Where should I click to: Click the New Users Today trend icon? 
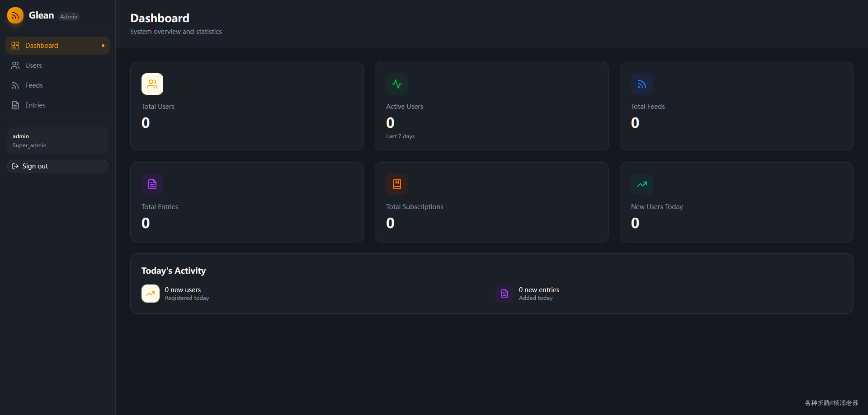point(642,184)
